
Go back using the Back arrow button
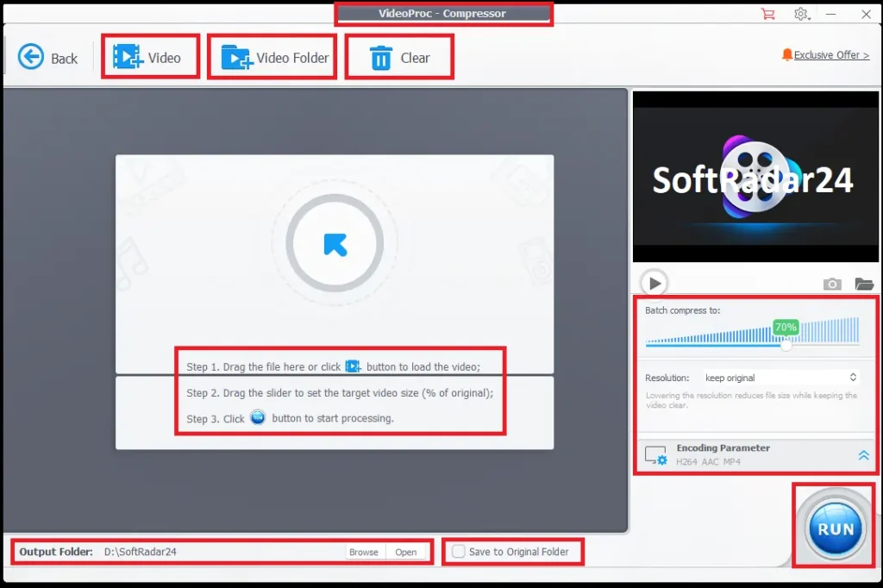tap(47, 57)
